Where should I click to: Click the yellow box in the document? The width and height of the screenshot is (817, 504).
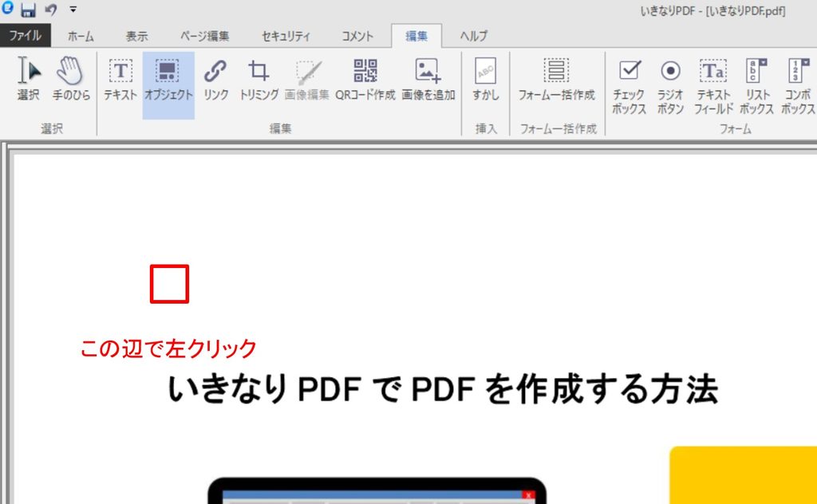(x=744, y=474)
